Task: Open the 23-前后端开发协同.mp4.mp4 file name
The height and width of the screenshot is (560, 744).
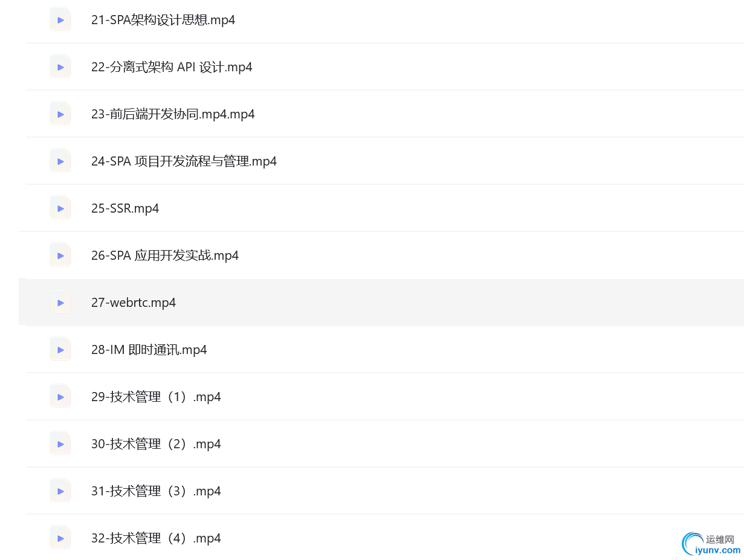Action: click(x=173, y=114)
